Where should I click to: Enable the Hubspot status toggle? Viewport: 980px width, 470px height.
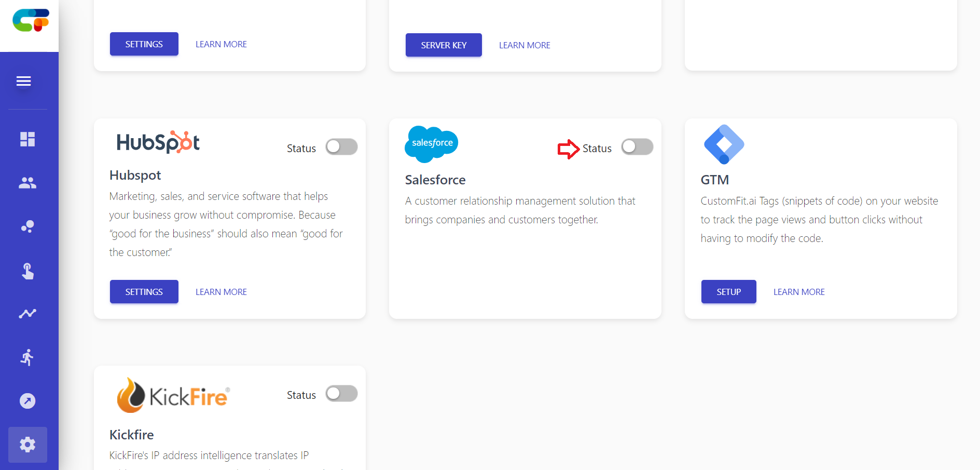click(341, 147)
